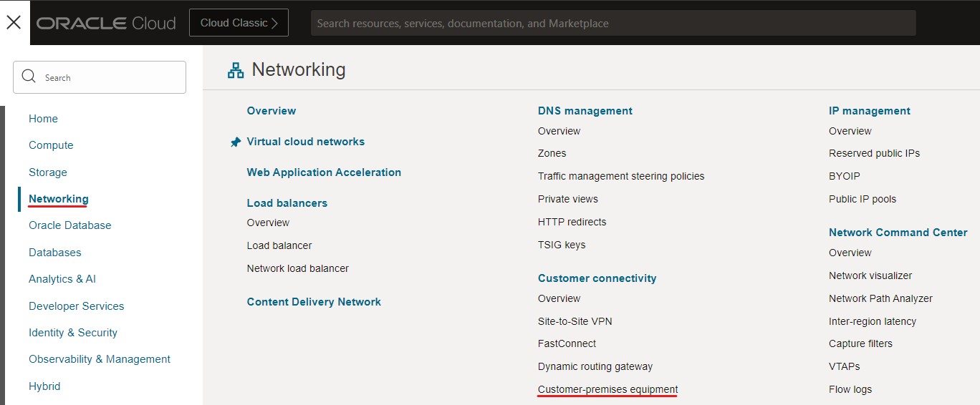
Task: Click the magnifier icon in menu search
Action: (29, 77)
